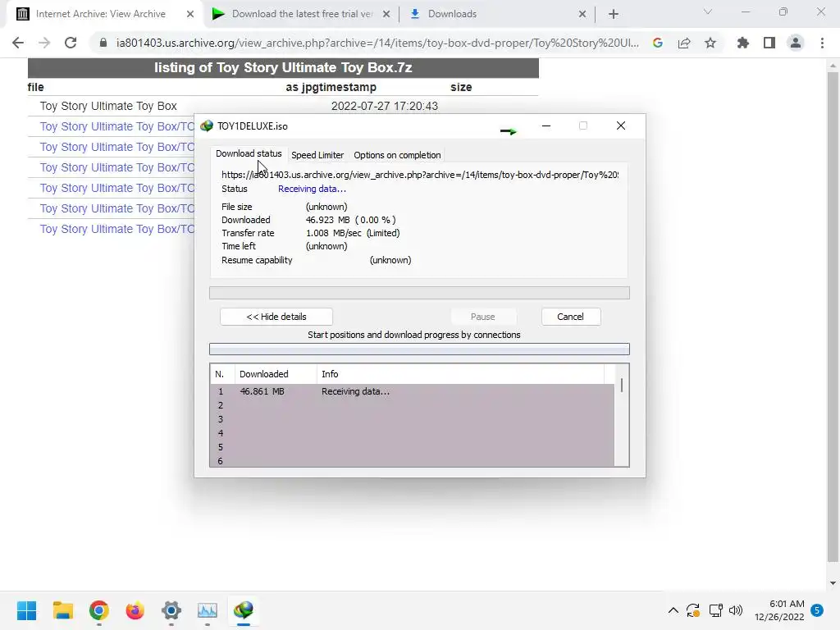Select the Download status tab
This screenshot has width=840, height=630.
pyautogui.click(x=249, y=153)
